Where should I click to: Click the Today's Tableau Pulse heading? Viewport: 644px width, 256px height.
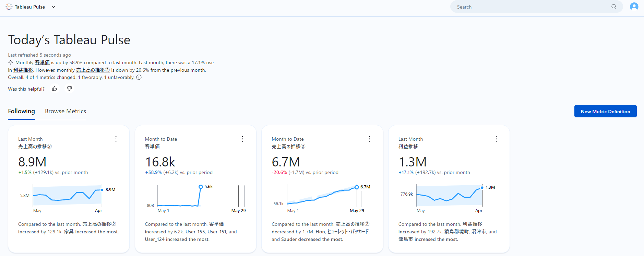69,40
